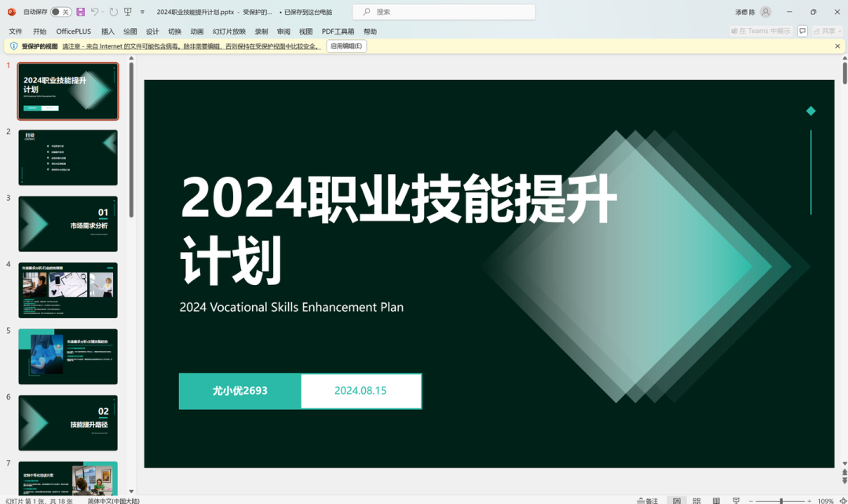848x504 pixels.
Task: Click the slide title 2024职业技能提升计划
Action: (399, 229)
